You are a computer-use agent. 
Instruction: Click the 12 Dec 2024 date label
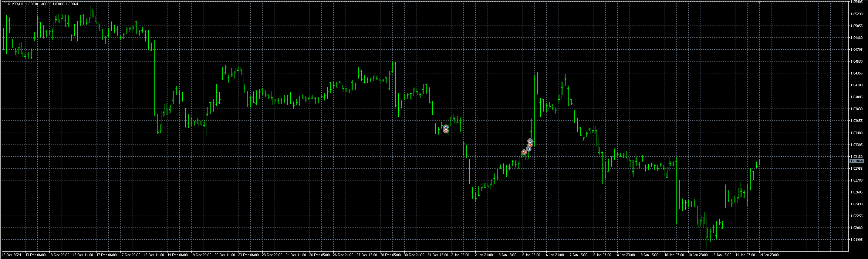tap(12, 255)
